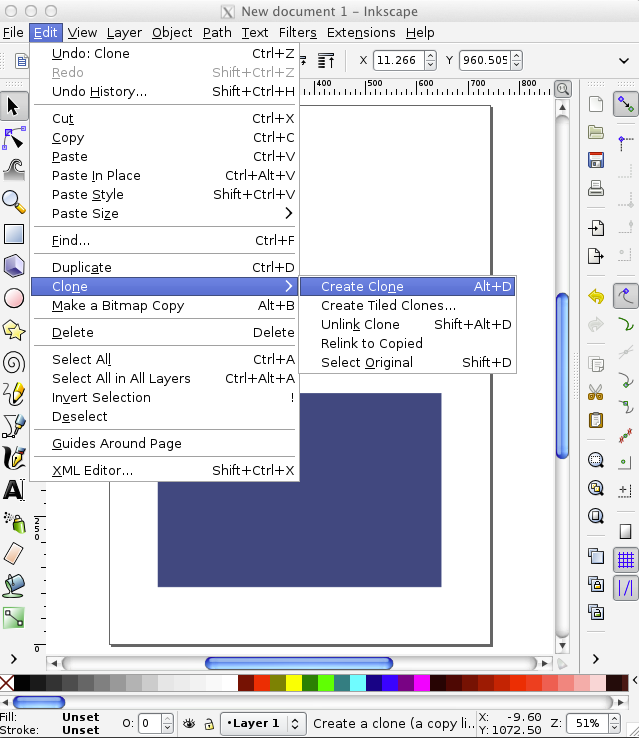Pick the yellow color swatch in palette
The height and width of the screenshot is (738, 639).
click(x=293, y=683)
